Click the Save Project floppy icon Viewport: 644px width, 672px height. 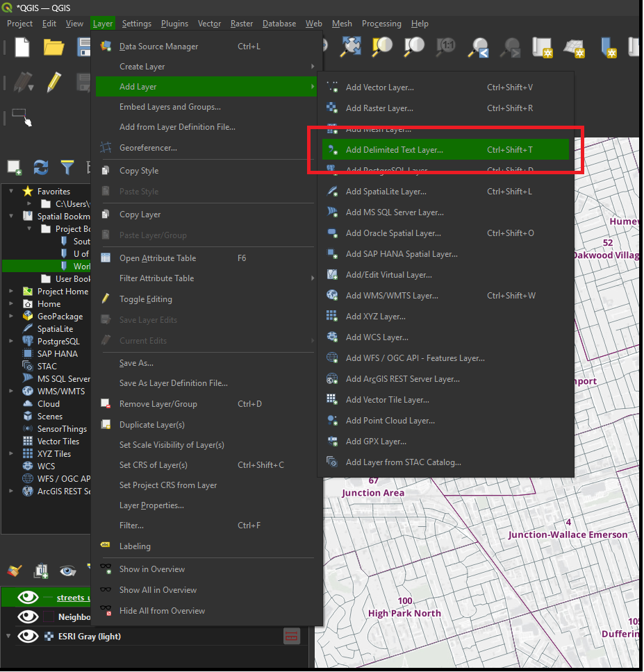(x=84, y=47)
